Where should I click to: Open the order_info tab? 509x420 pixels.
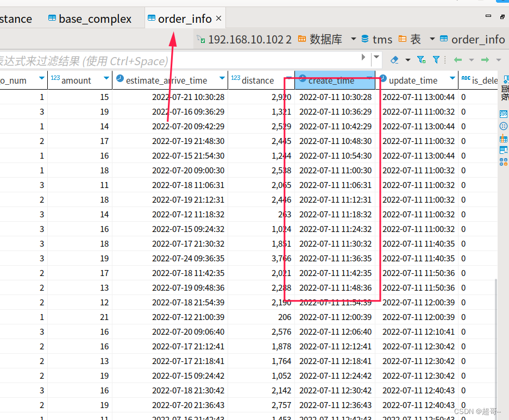(x=185, y=19)
